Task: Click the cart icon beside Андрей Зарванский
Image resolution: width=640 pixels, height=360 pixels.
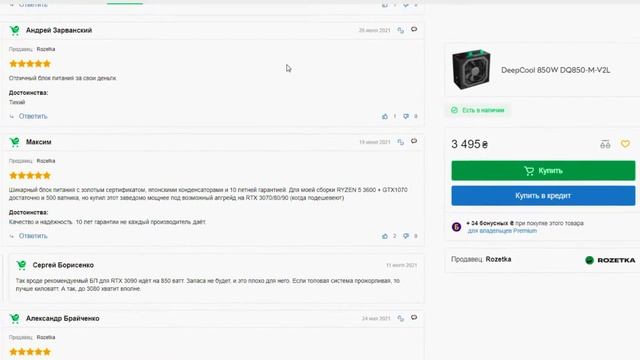Action: click(x=15, y=31)
